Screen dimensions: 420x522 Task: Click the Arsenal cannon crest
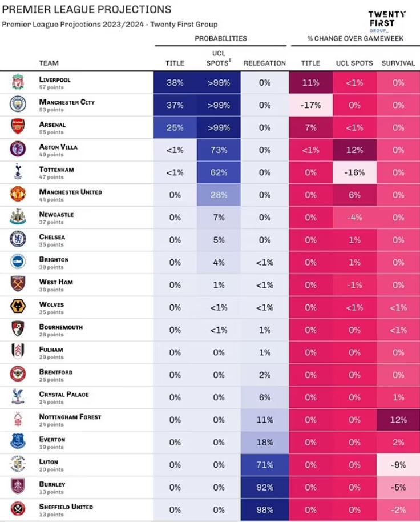coord(18,127)
